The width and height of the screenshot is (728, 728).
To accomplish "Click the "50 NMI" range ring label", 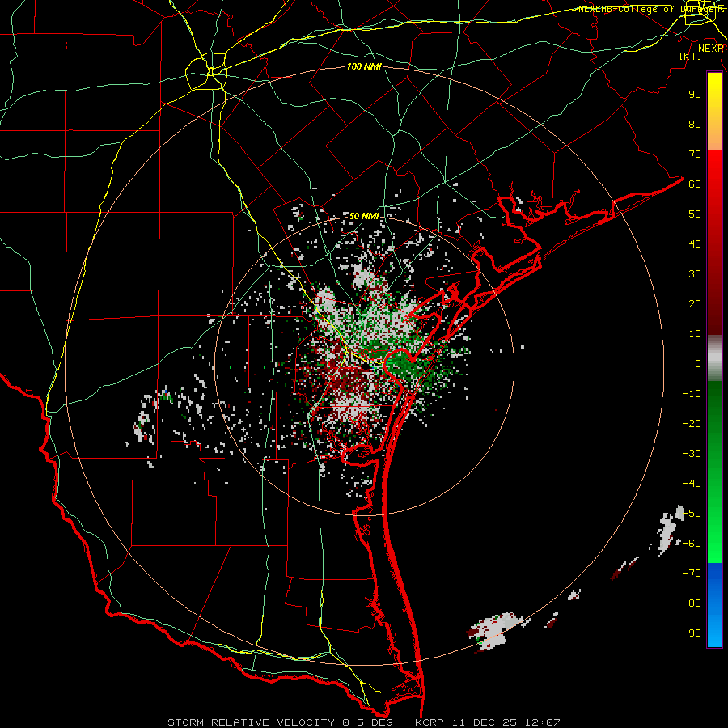I will (x=365, y=216).
